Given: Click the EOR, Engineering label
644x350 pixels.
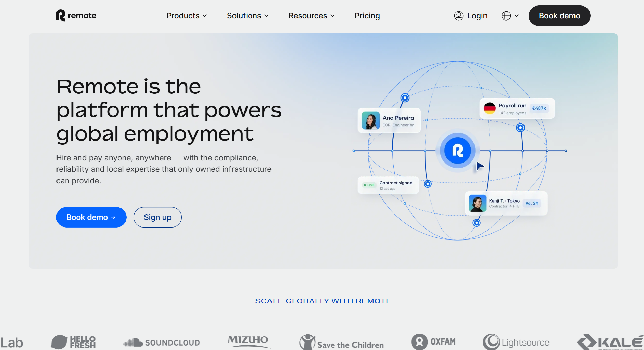Looking at the screenshot, I should (399, 125).
